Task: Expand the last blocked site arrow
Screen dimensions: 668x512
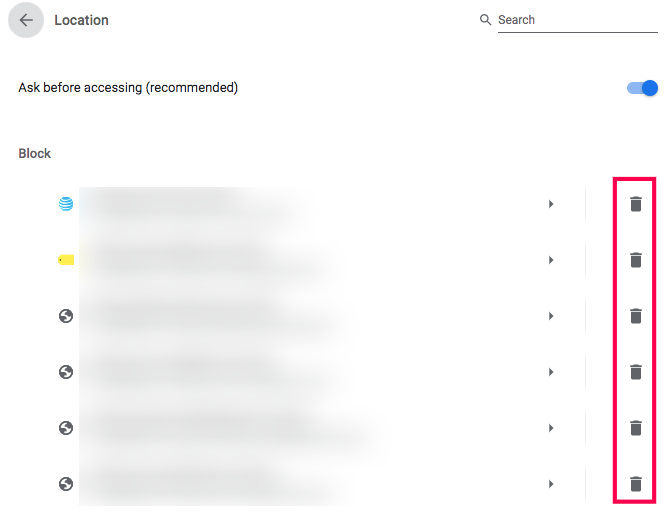Action: [x=551, y=484]
